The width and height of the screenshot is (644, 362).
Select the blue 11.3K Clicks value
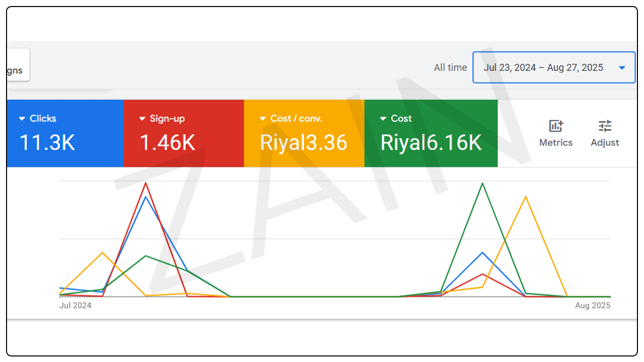click(47, 143)
